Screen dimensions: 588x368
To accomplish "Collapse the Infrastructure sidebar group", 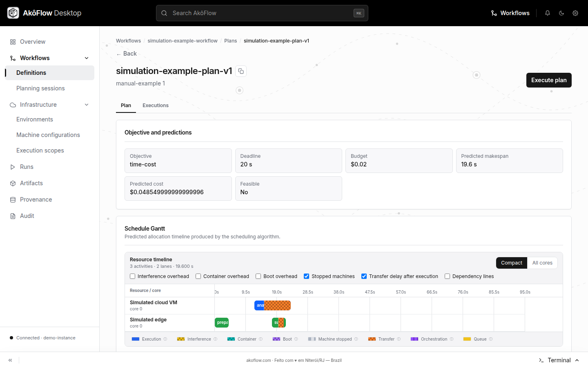I will (x=87, y=105).
